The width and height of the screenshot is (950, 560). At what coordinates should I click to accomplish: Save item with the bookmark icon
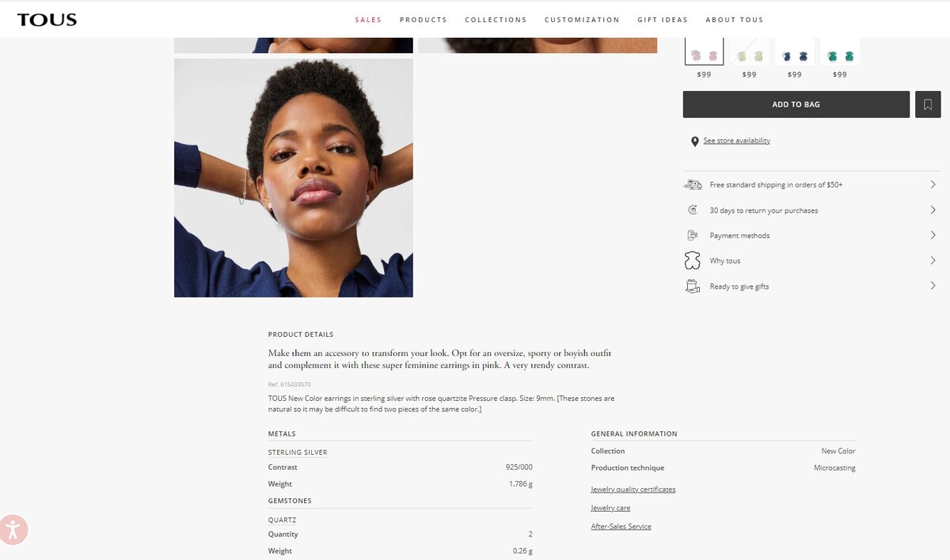(x=928, y=104)
